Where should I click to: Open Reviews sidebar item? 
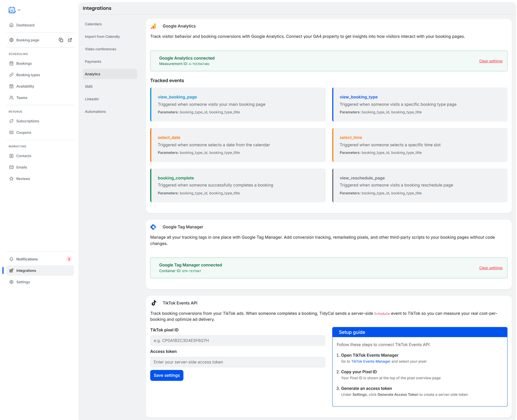tap(40, 178)
